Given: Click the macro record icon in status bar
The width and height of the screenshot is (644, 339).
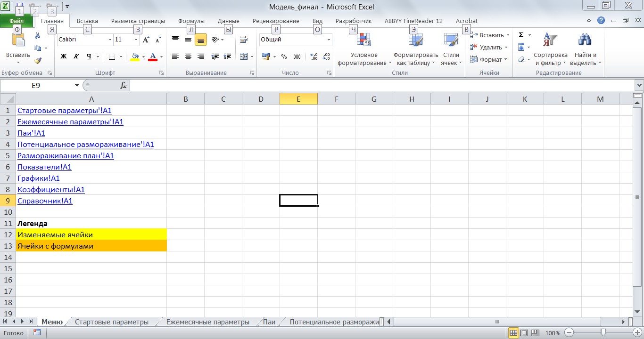Looking at the screenshot, I should pyautogui.click(x=37, y=333).
